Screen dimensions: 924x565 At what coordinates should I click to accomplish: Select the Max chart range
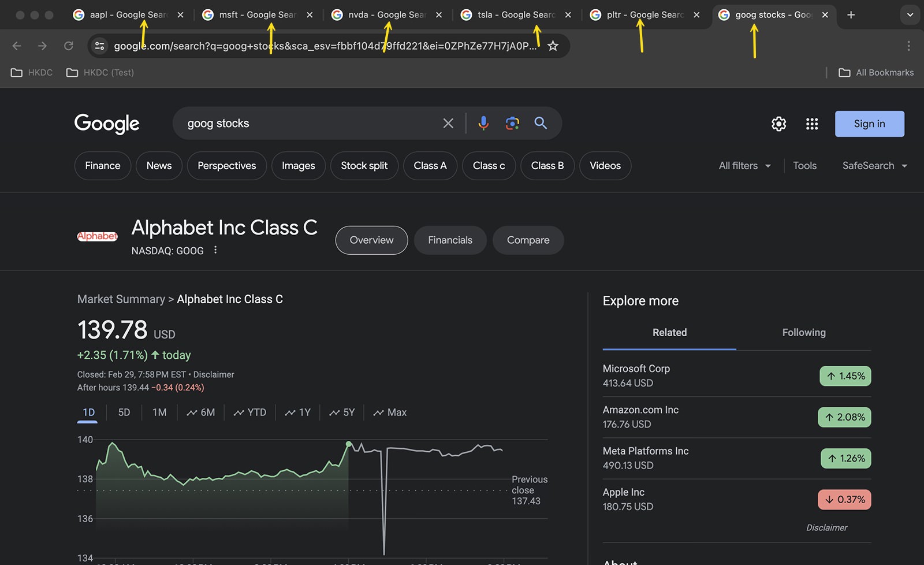tap(390, 412)
